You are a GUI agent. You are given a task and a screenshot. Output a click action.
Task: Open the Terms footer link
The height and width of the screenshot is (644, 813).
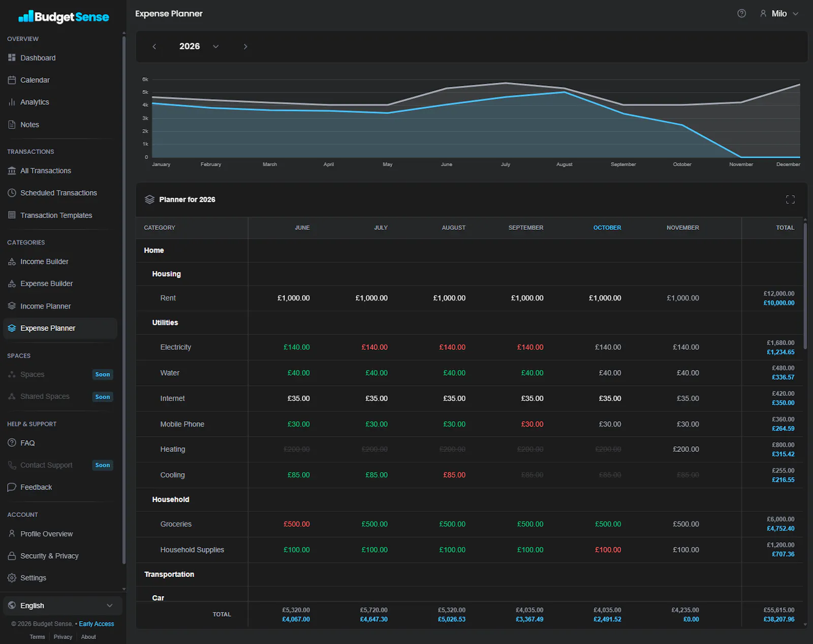click(x=37, y=637)
